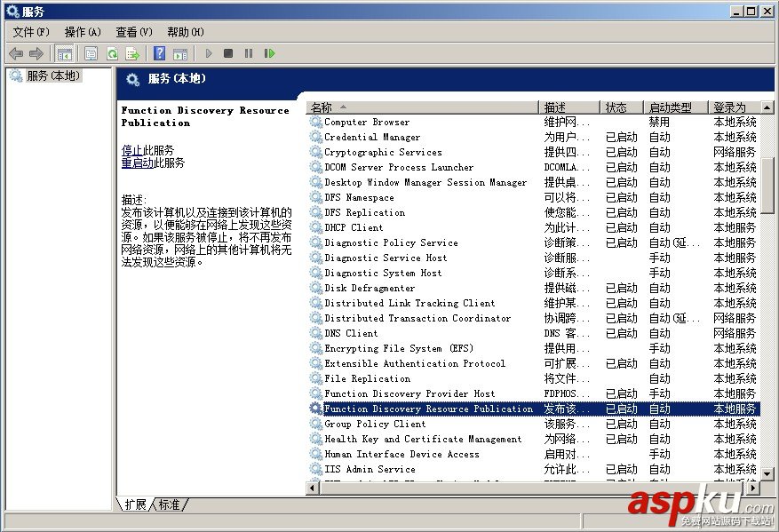The height and width of the screenshot is (532, 779).
Task: Click the 停止 link to stop the service
Action: point(131,150)
